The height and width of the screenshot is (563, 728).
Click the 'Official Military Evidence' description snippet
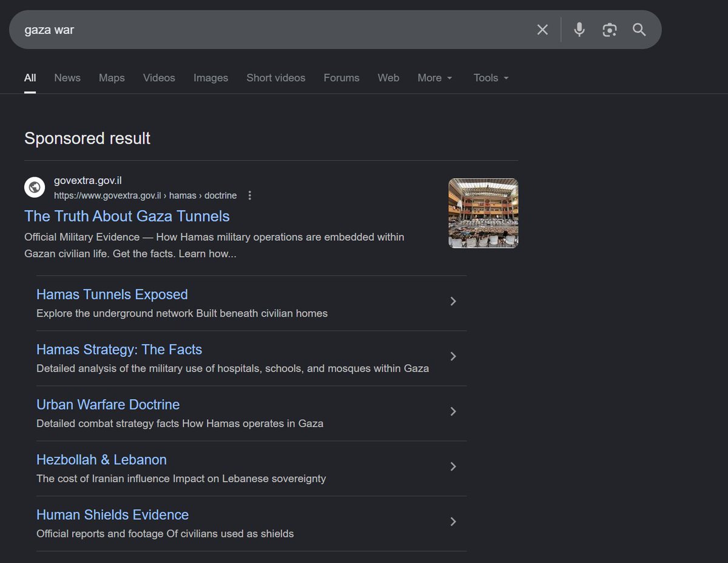(x=214, y=245)
